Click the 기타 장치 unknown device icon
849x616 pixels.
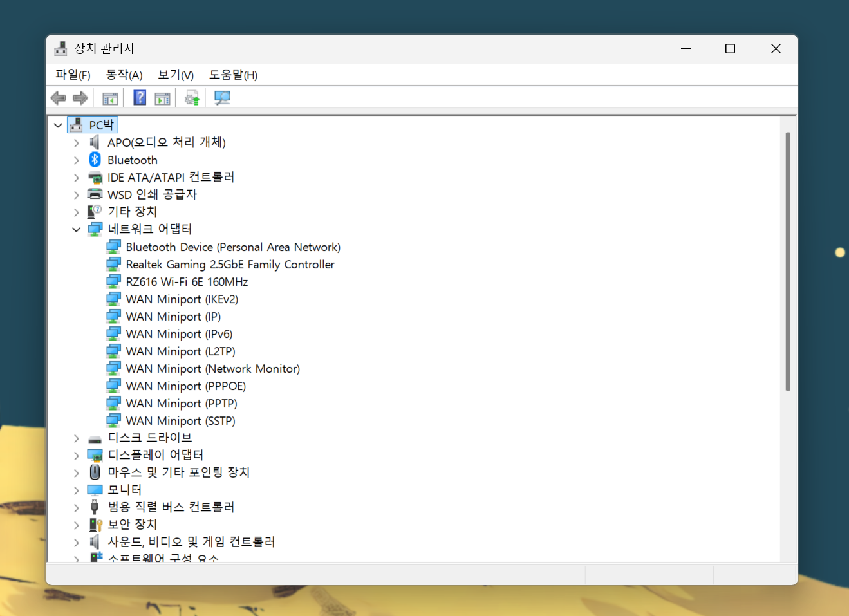click(95, 212)
